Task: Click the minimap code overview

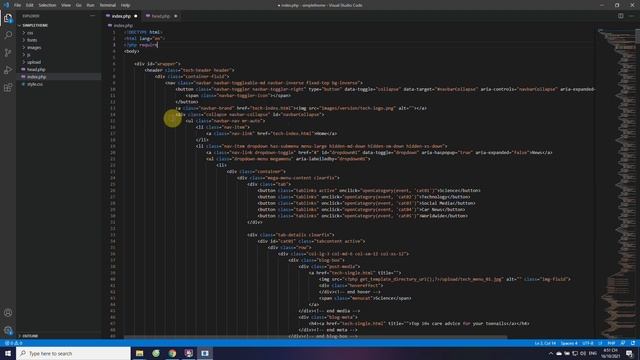Action: (616, 183)
